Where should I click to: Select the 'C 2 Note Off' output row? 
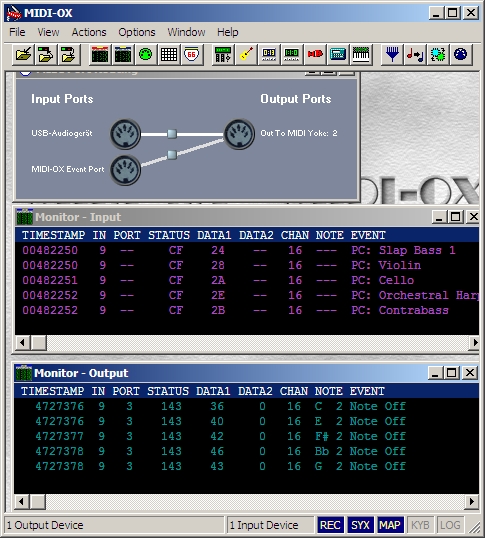point(246,406)
